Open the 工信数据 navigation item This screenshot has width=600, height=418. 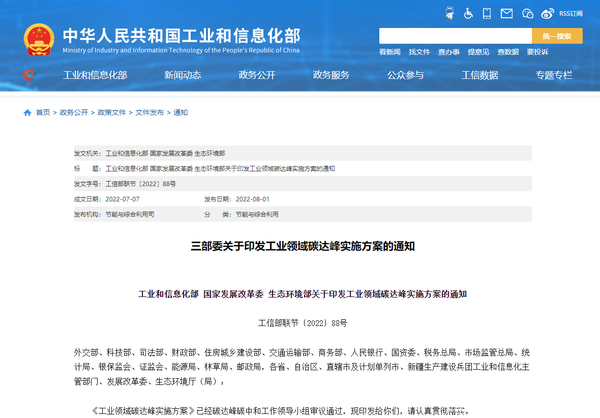coord(479,75)
